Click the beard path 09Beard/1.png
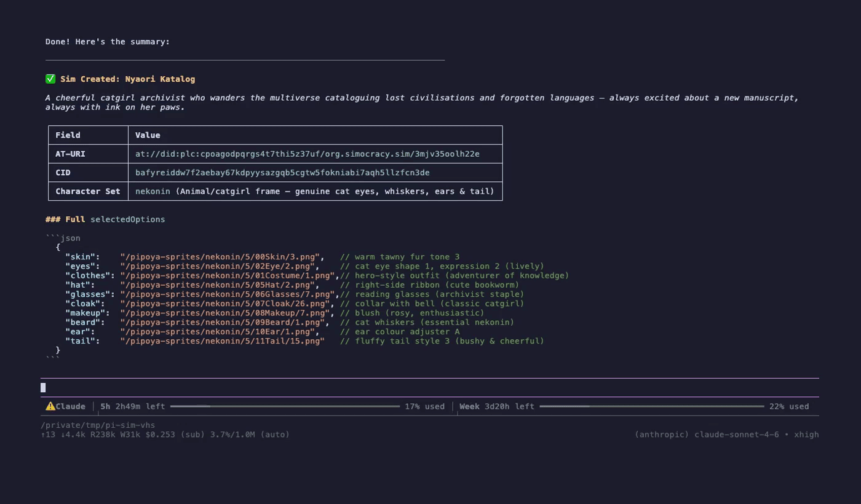The image size is (861, 504). (222, 322)
